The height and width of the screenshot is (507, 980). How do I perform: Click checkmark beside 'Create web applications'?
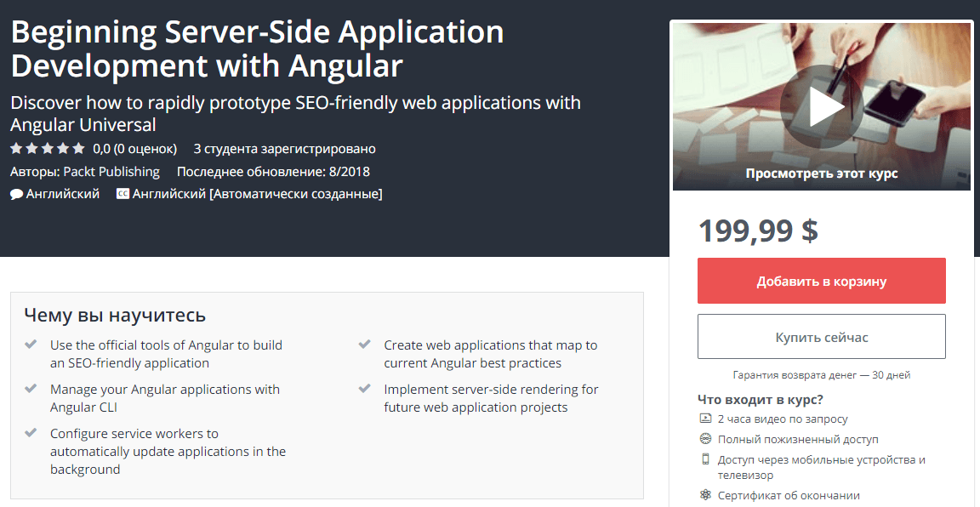[364, 345]
